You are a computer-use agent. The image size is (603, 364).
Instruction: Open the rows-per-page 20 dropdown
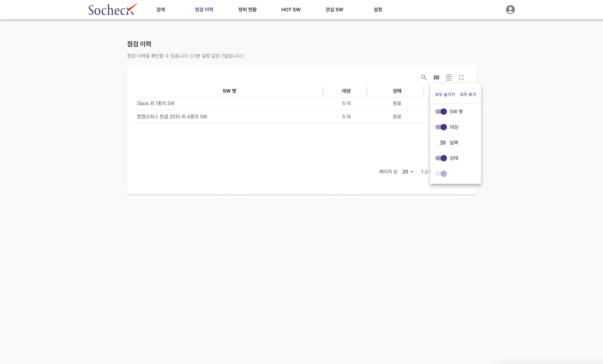tap(408, 172)
